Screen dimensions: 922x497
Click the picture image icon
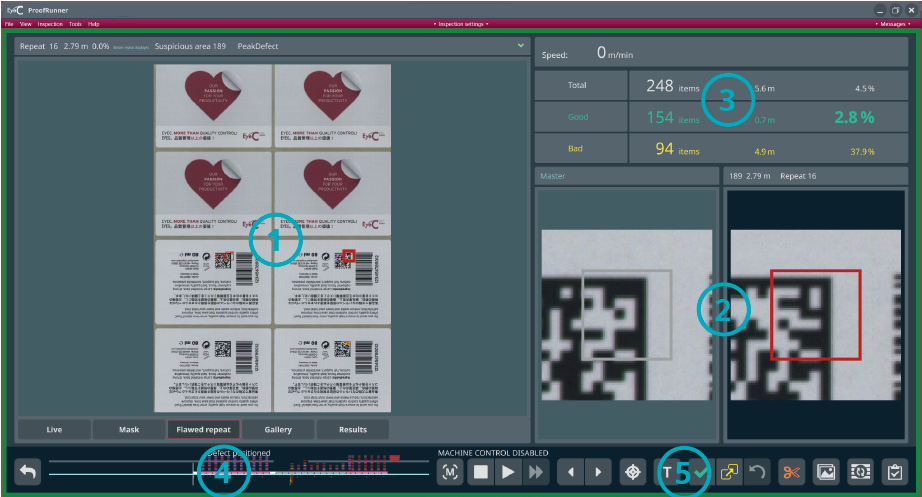(826, 472)
